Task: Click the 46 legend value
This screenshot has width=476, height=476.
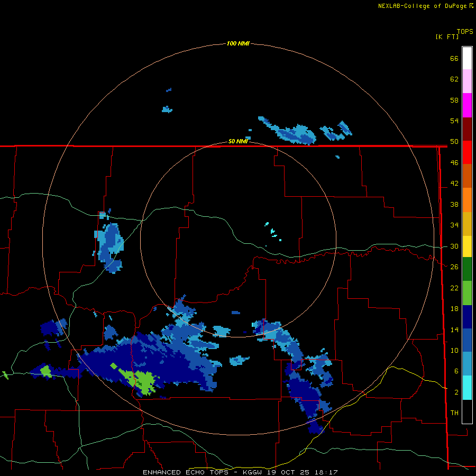Action: coord(454,162)
